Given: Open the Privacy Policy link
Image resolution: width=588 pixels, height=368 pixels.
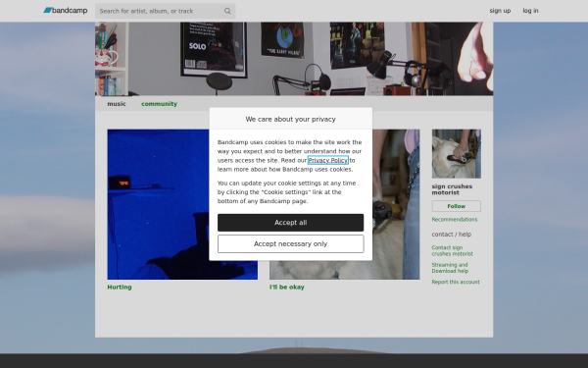Looking at the screenshot, I should 327,160.
